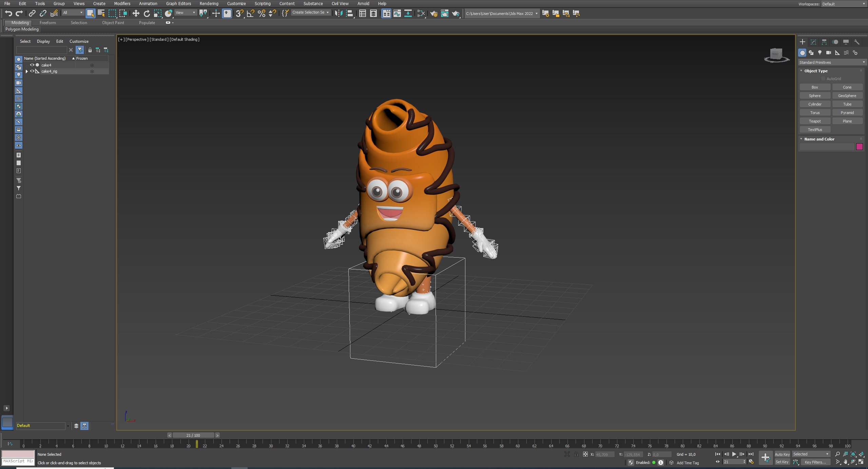Open Key Filters dialog
868x469 pixels.
[815, 462]
